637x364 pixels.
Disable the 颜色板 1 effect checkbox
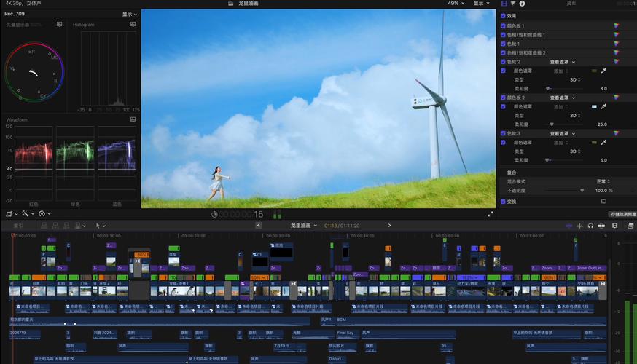pos(503,25)
